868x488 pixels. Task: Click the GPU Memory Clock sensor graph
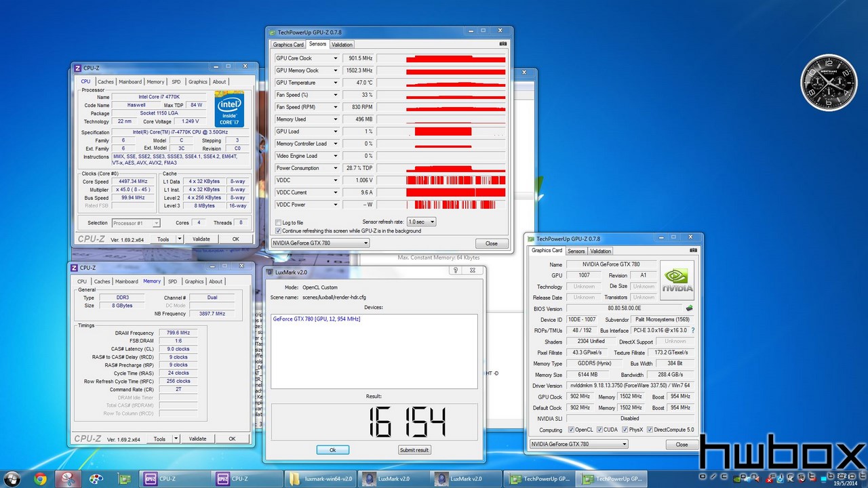[x=441, y=70]
